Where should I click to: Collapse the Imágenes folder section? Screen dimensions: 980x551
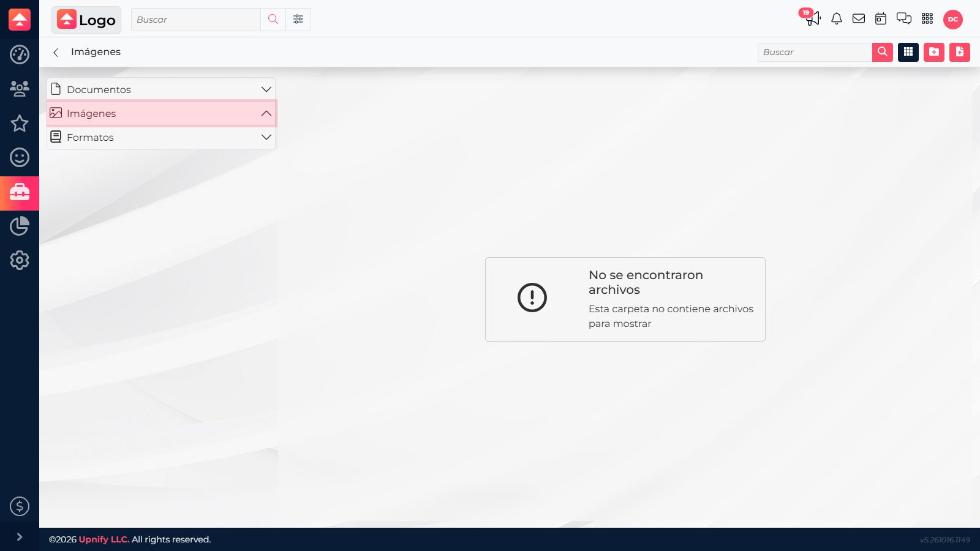click(x=161, y=113)
